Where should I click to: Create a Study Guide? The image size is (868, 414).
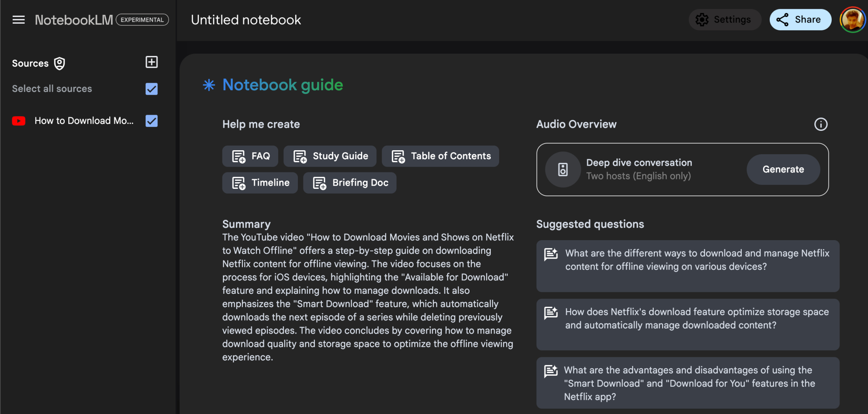coord(330,156)
